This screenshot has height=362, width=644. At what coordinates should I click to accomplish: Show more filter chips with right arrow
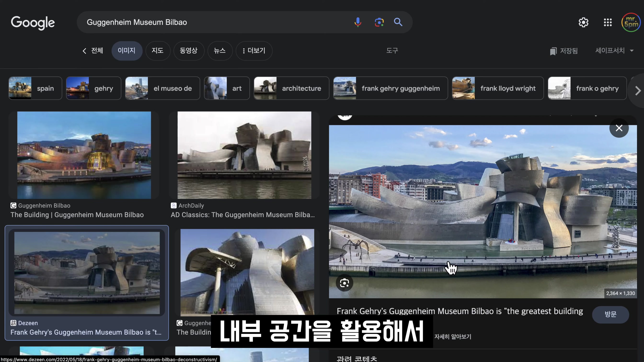pos(638,90)
